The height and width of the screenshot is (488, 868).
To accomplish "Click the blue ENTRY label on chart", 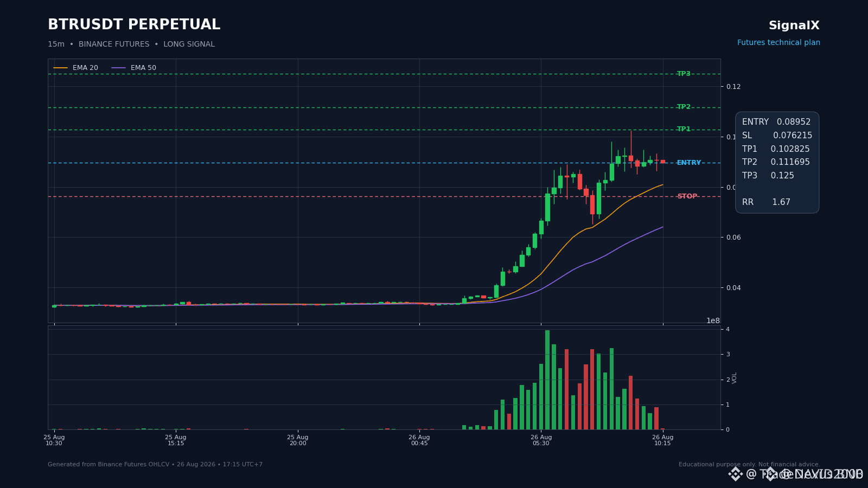I will click(x=689, y=163).
